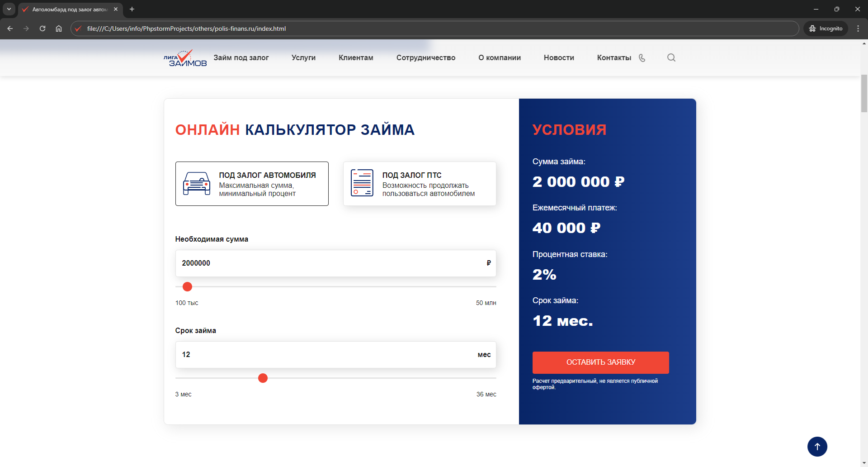This screenshot has width=868, height=467.
Task: Click the phone icon in header
Action: click(x=642, y=58)
